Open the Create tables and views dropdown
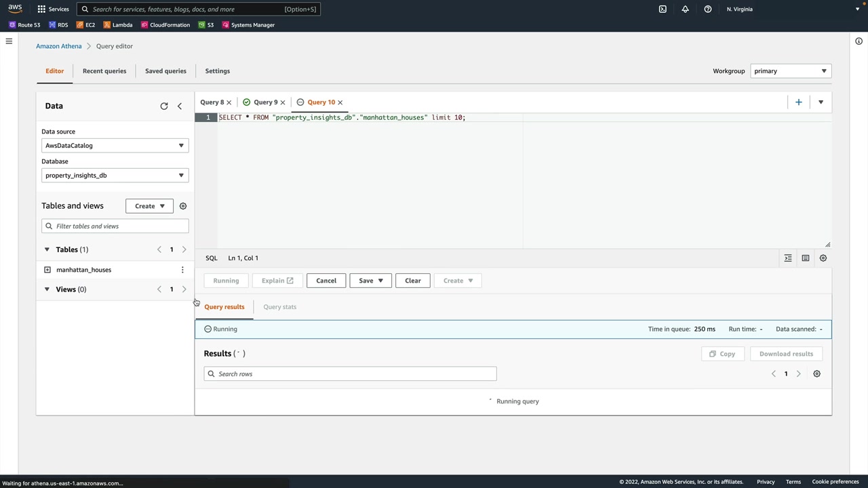The image size is (868, 488). [x=149, y=206]
